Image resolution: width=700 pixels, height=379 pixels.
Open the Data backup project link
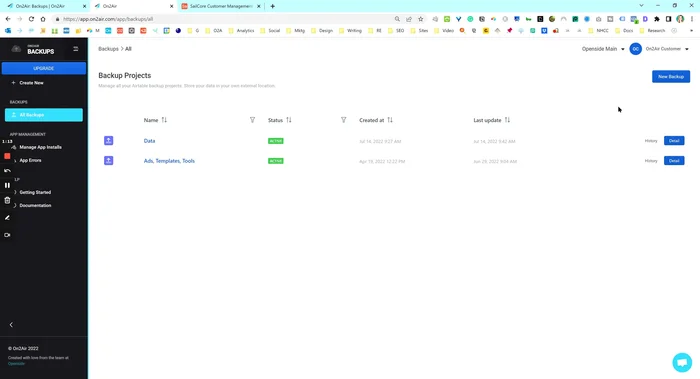[150, 141]
